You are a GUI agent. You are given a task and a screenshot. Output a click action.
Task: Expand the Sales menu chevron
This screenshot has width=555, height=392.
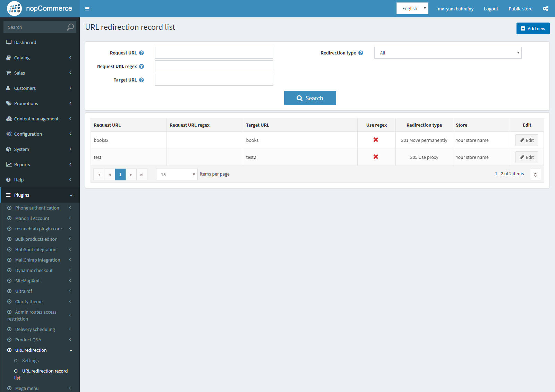pyautogui.click(x=70, y=73)
